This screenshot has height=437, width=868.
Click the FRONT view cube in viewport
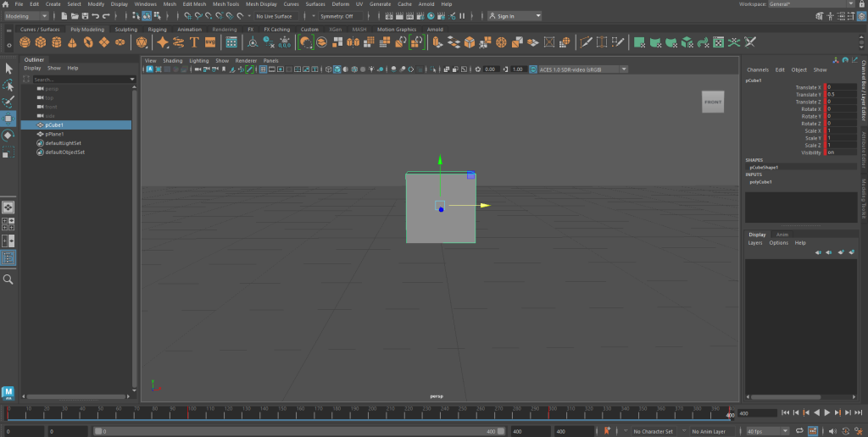click(713, 102)
